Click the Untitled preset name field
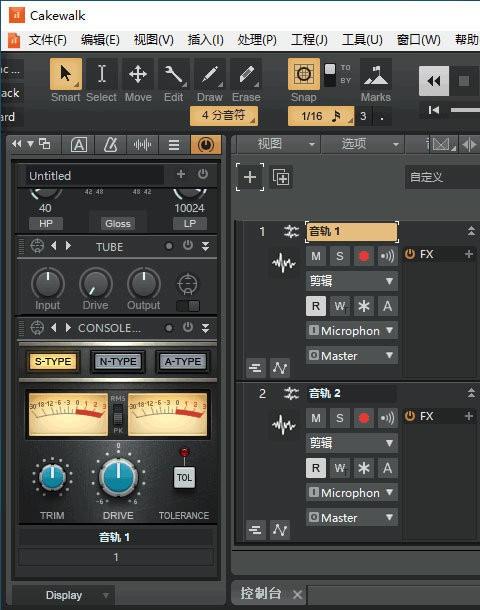Image resolution: width=480 pixels, height=610 pixels. click(95, 175)
